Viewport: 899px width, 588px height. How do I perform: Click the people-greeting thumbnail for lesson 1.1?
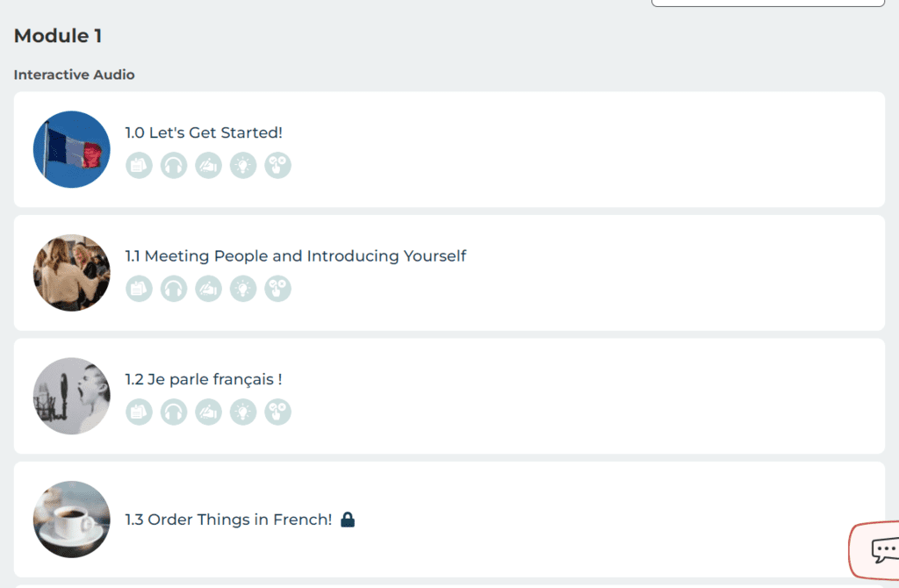click(72, 273)
